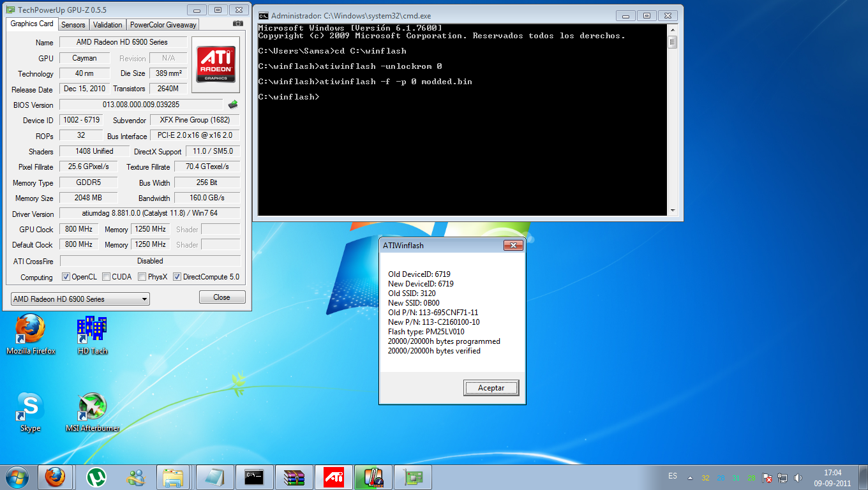
Task: Show hidden tray icons arrow
Action: tap(689, 477)
